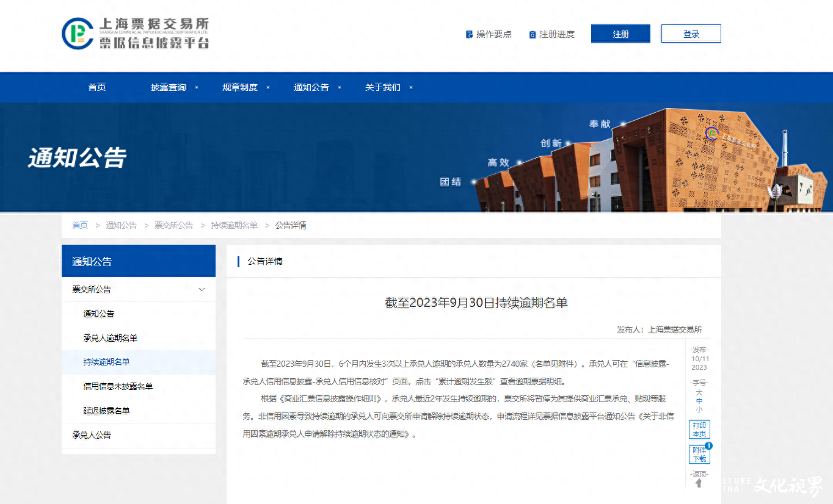The image size is (833, 504).
Task: Select 票交所公告 in the sidebar
Action: 139,289
